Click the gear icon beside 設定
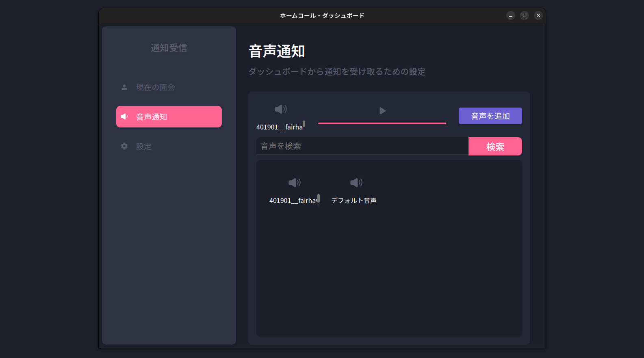 coord(124,147)
